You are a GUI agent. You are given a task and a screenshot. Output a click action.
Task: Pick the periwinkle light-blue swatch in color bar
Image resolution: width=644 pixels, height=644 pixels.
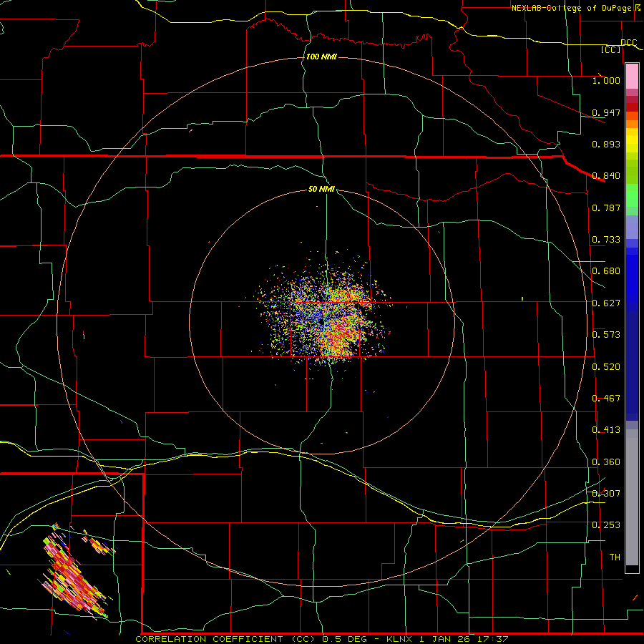(632, 227)
